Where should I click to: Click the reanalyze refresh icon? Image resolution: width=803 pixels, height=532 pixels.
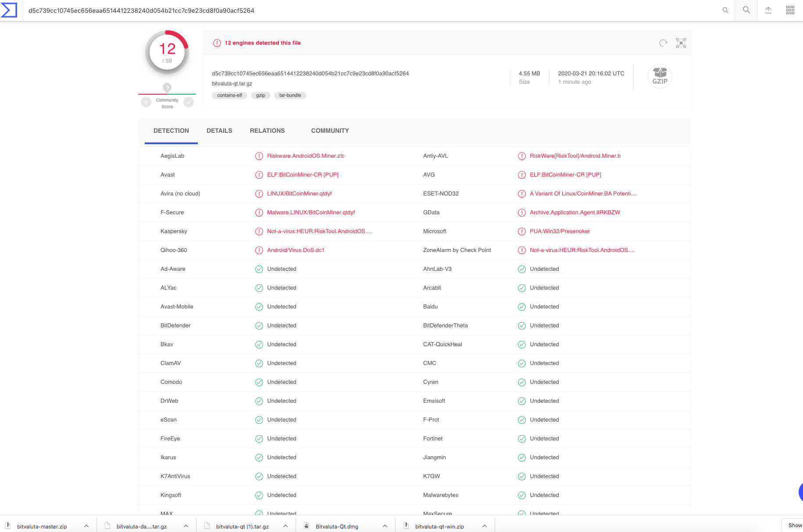click(x=664, y=43)
